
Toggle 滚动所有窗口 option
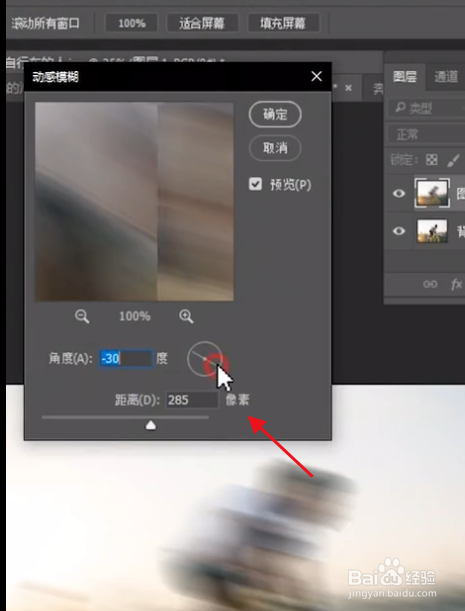click(x=45, y=23)
